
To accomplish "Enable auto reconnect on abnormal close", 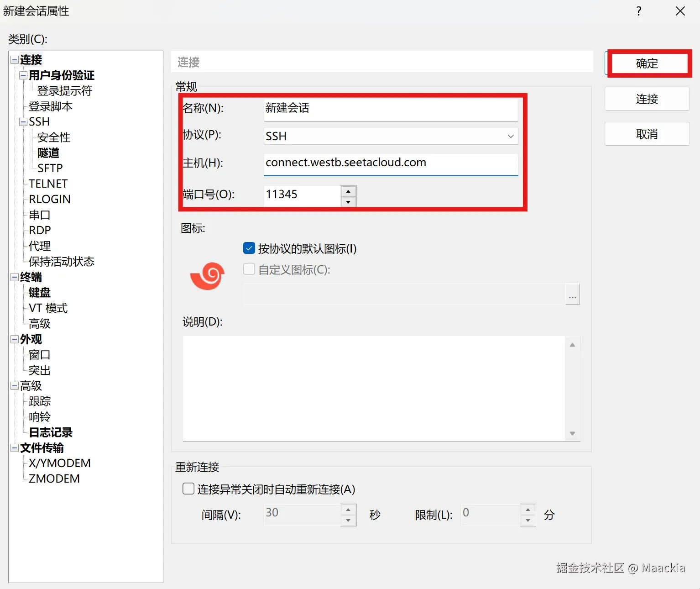I will click(188, 489).
